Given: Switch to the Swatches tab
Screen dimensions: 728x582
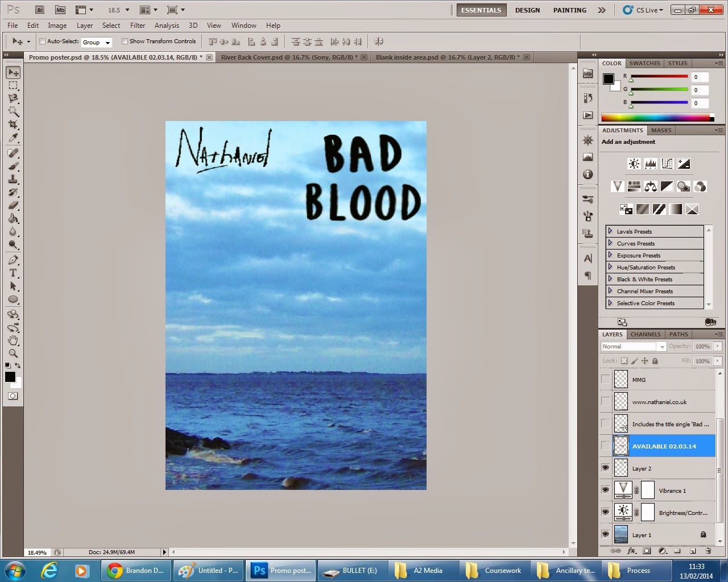Looking at the screenshot, I should pos(644,63).
